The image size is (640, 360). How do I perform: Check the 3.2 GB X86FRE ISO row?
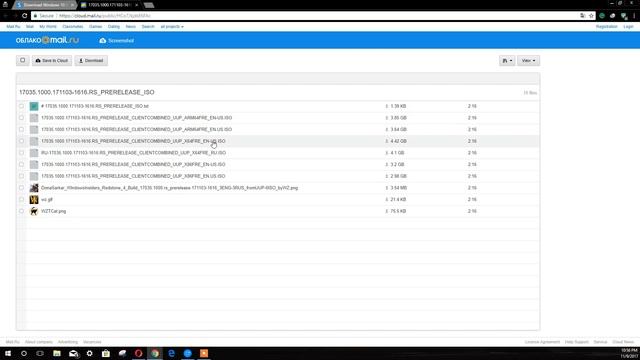tap(21, 164)
